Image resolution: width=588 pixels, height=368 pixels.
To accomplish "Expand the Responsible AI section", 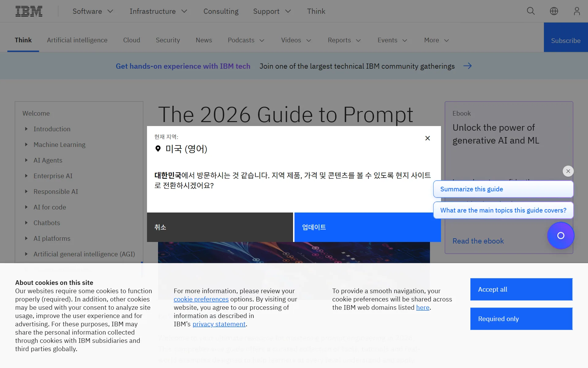I will click(26, 191).
